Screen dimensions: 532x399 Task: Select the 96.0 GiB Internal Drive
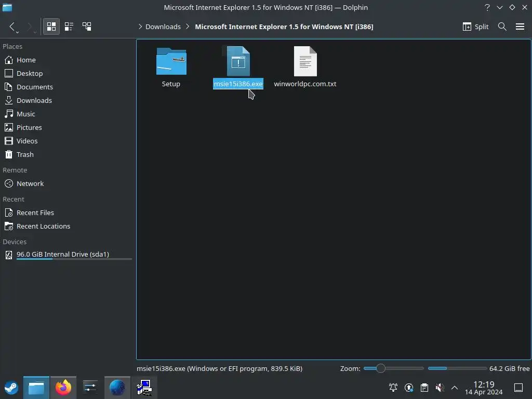(68, 255)
